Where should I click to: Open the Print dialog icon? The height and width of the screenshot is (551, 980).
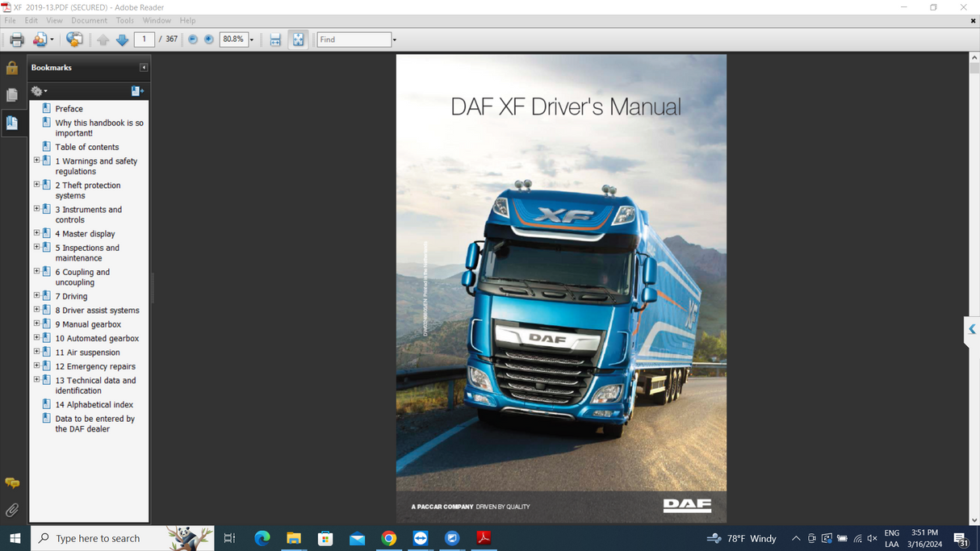pyautogui.click(x=15, y=39)
